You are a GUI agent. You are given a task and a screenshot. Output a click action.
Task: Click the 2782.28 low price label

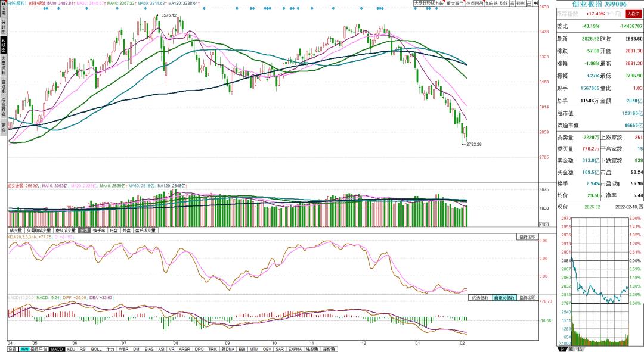(474, 144)
